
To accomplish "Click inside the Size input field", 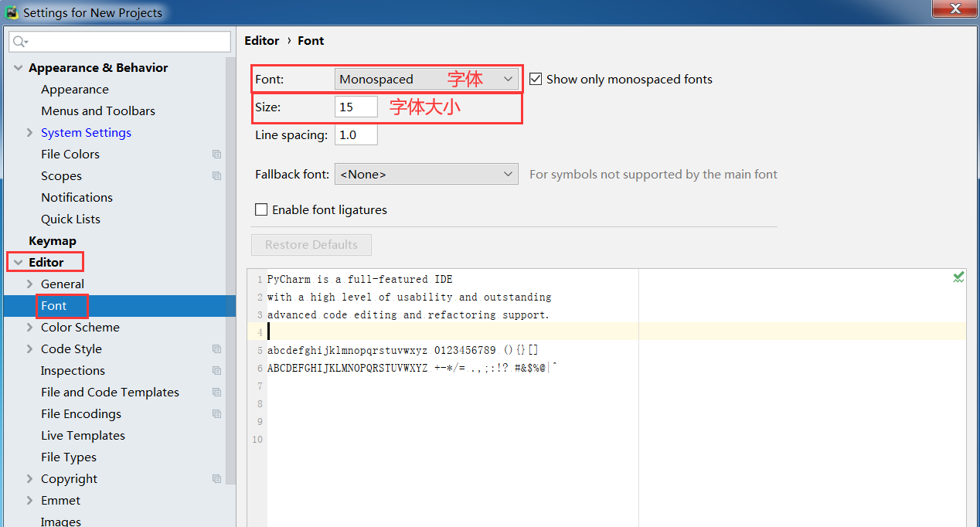I will click(355, 106).
